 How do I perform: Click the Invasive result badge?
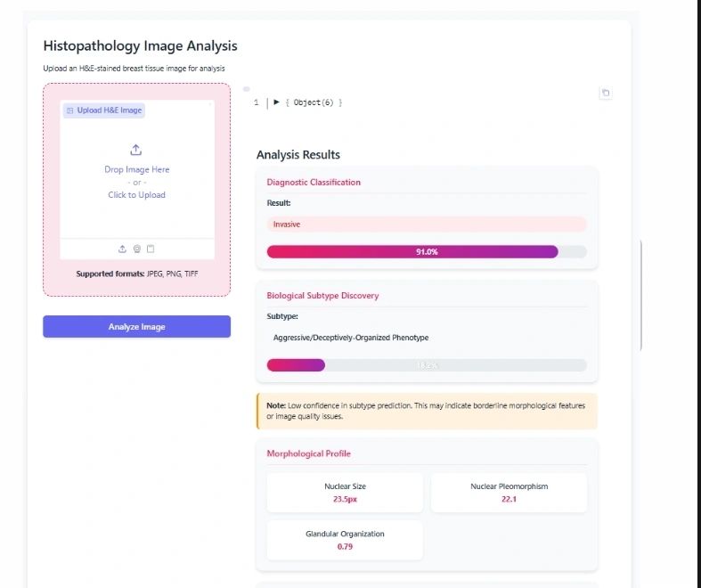pyautogui.click(x=427, y=225)
